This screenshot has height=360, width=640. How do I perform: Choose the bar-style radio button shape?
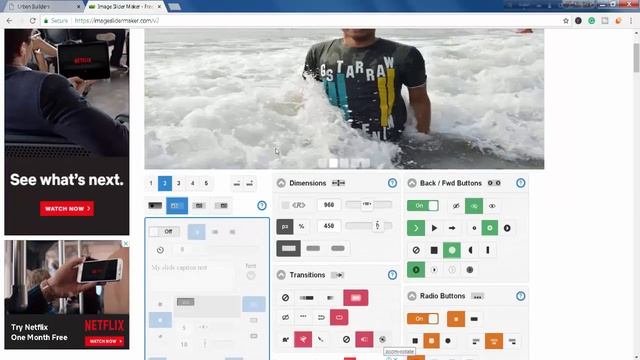tap(474, 319)
